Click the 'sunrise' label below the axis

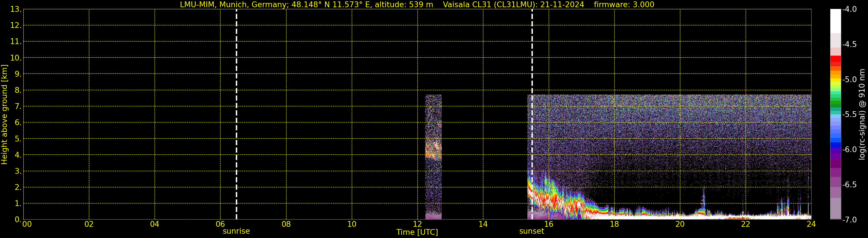point(236,231)
